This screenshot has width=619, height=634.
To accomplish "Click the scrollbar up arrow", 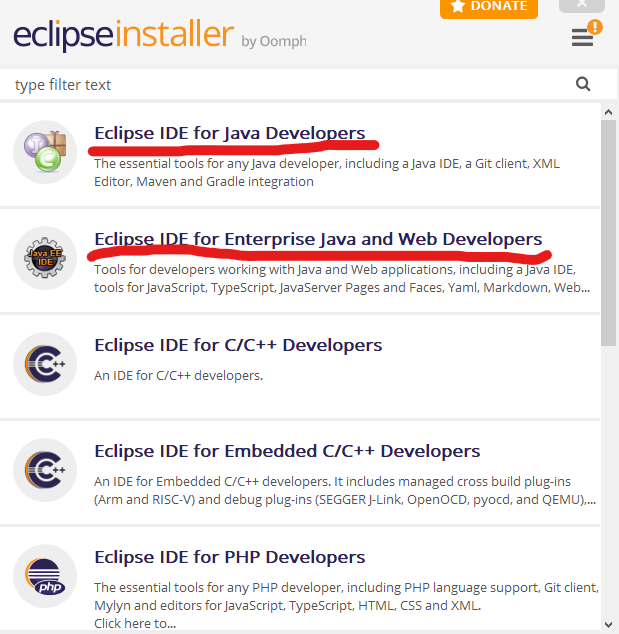I will coord(608,112).
